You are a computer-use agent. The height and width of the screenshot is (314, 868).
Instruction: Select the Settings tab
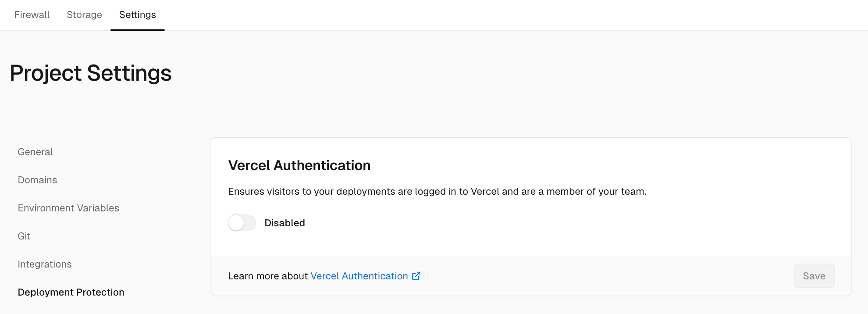tap(138, 15)
